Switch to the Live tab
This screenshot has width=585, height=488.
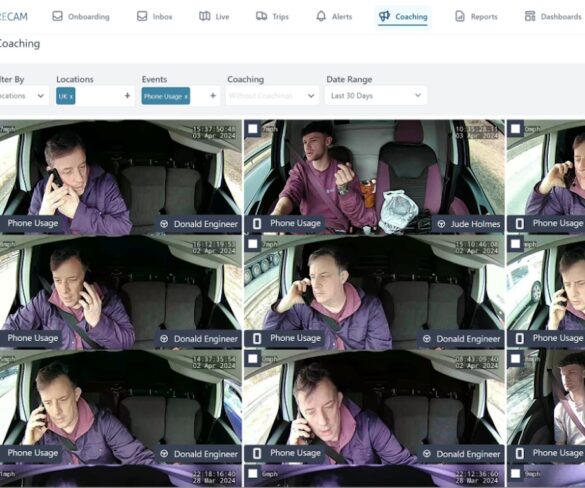(x=214, y=16)
